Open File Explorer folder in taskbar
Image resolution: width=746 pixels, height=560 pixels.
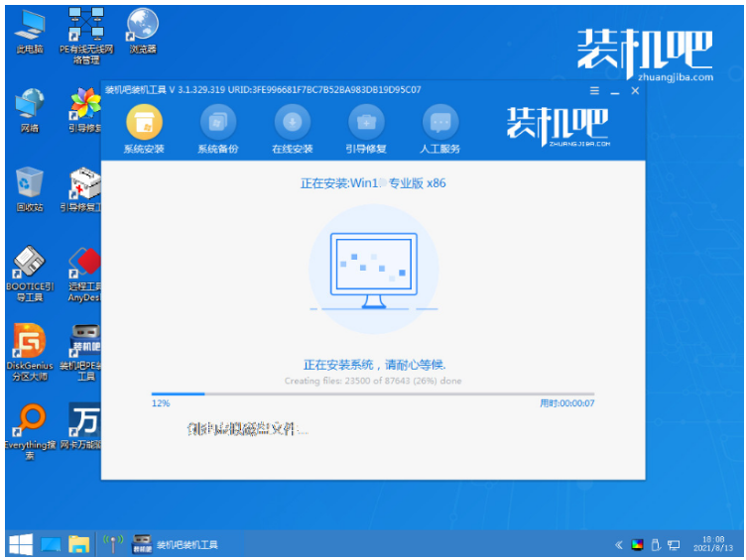(x=78, y=544)
